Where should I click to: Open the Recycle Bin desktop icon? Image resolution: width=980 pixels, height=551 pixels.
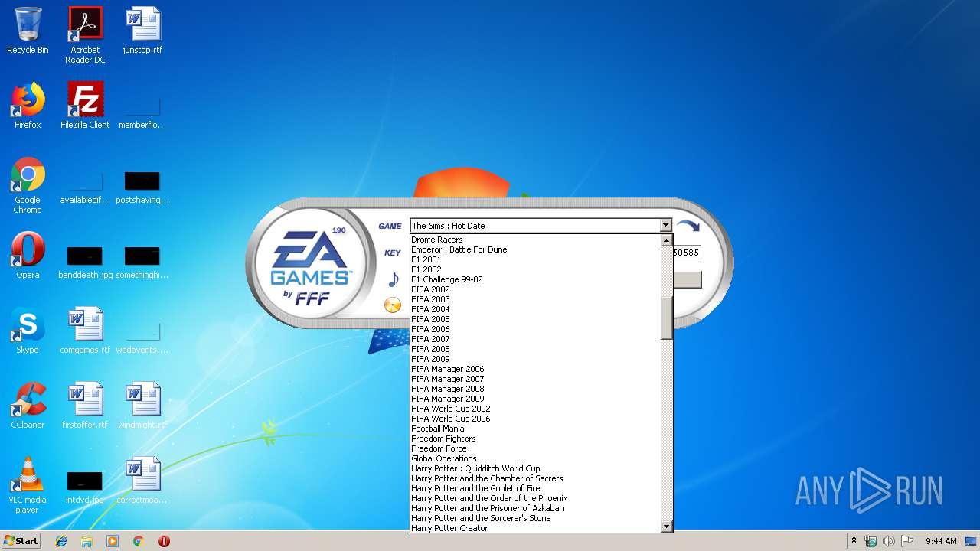tap(28, 31)
